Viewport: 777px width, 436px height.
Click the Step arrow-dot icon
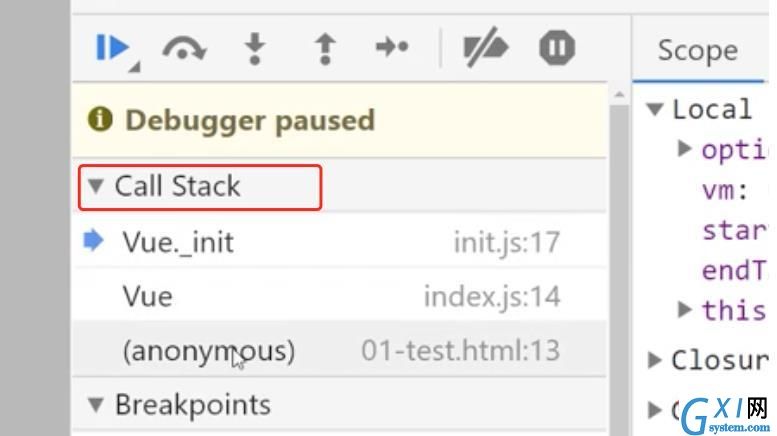coord(392,47)
